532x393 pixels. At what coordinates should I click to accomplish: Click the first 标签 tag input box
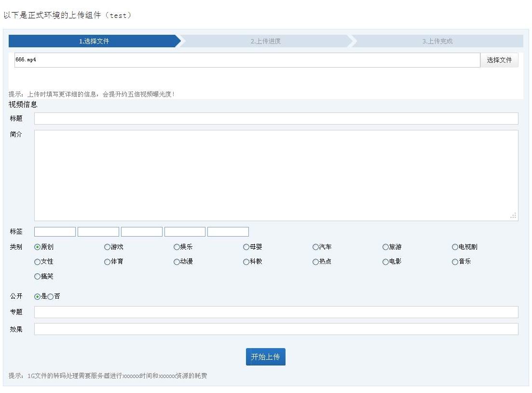click(x=55, y=232)
